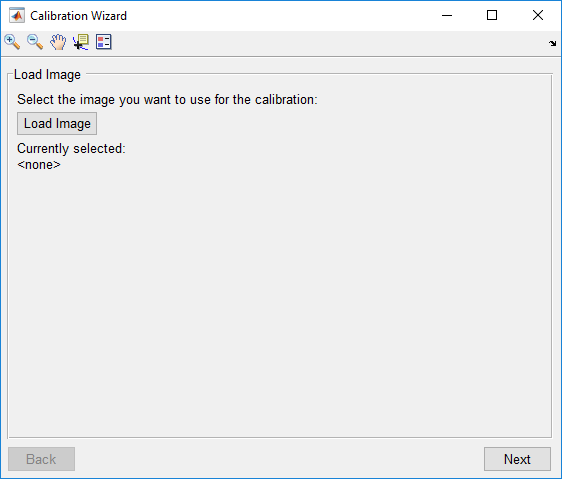Click the Load Image panel heading
Image resolution: width=562 pixels, height=479 pixels.
click(47, 75)
